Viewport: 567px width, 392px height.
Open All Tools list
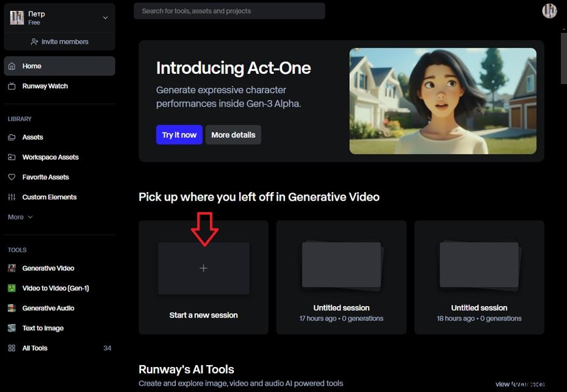click(60, 348)
